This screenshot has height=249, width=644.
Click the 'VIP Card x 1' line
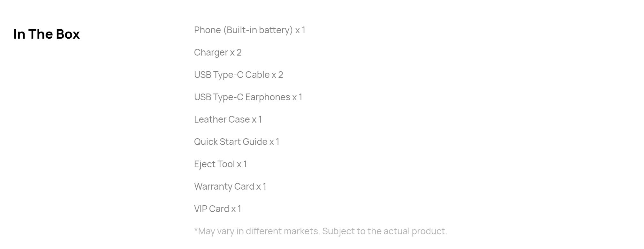click(217, 209)
